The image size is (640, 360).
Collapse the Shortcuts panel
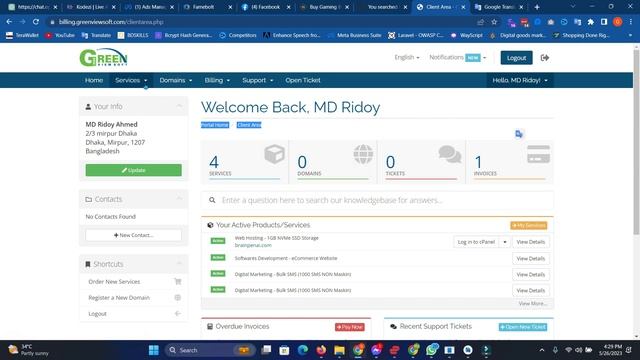pos(179,264)
